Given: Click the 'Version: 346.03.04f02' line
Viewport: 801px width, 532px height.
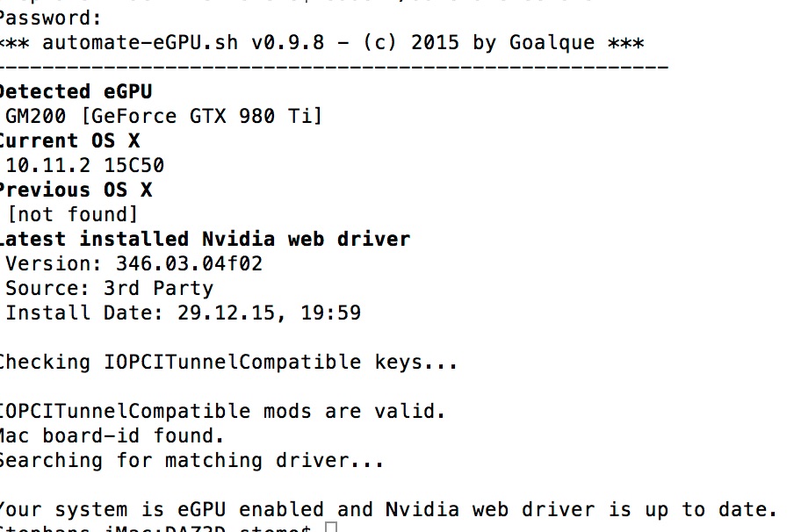Looking at the screenshot, I should [133, 264].
